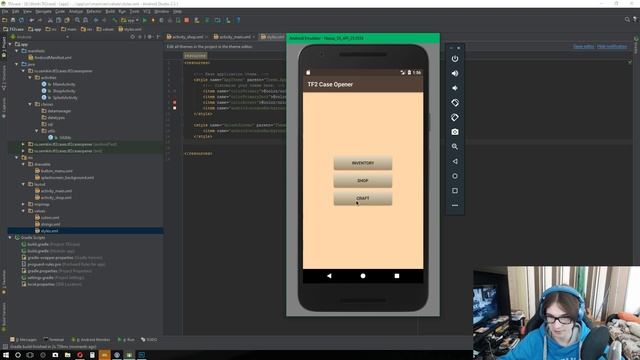
Task: Click the Help question mark toolbar icon
Action: [x=238, y=20]
